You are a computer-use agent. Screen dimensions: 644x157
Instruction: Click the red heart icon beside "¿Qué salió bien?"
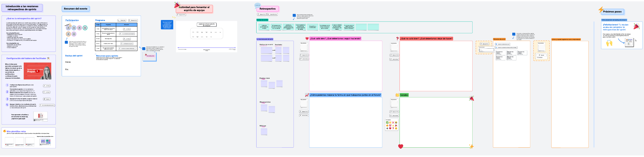(307, 38)
